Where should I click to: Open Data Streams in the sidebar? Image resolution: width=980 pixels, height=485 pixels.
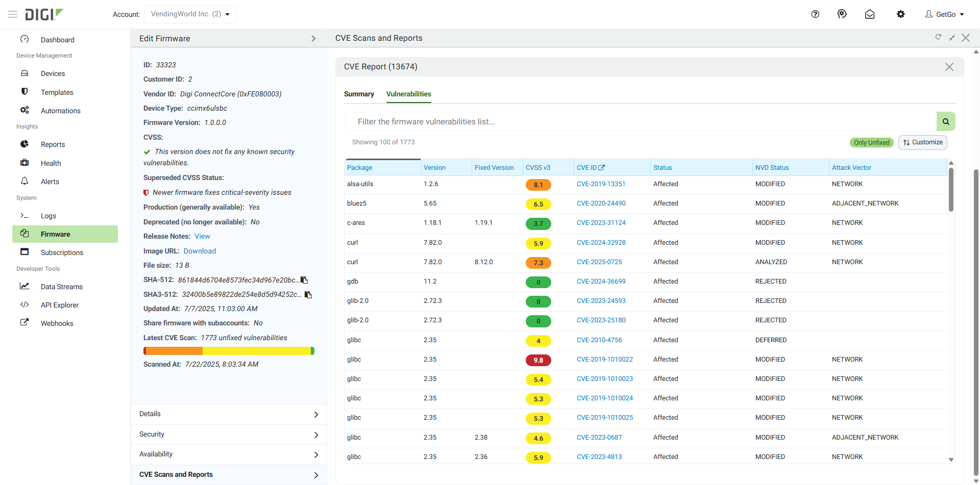(61, 287)
